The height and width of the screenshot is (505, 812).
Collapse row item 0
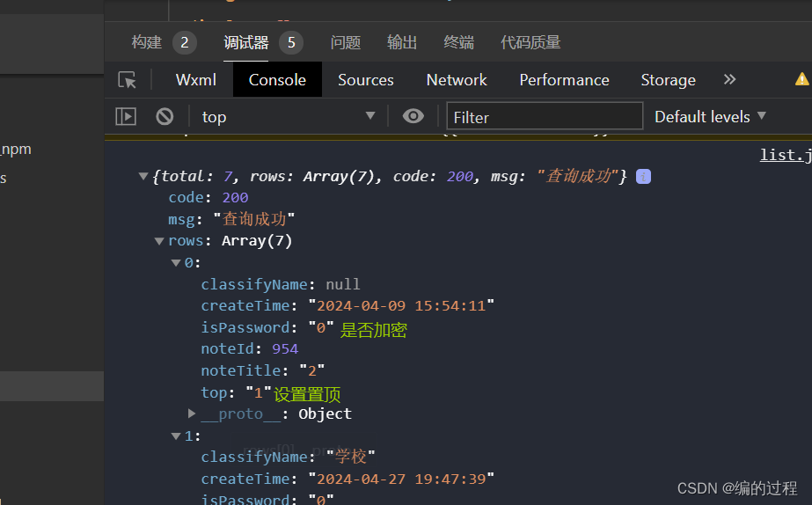coord(176,262)
